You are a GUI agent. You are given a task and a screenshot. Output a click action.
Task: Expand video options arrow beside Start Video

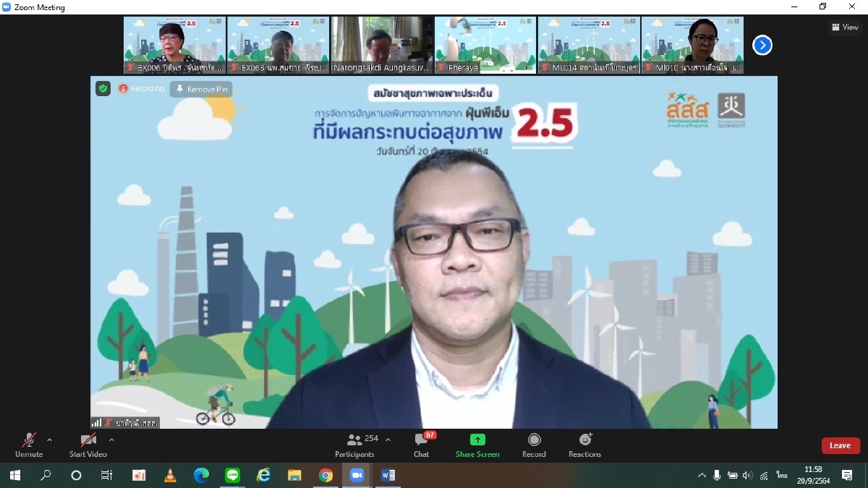pyautogui.click(x=111, y=440)
